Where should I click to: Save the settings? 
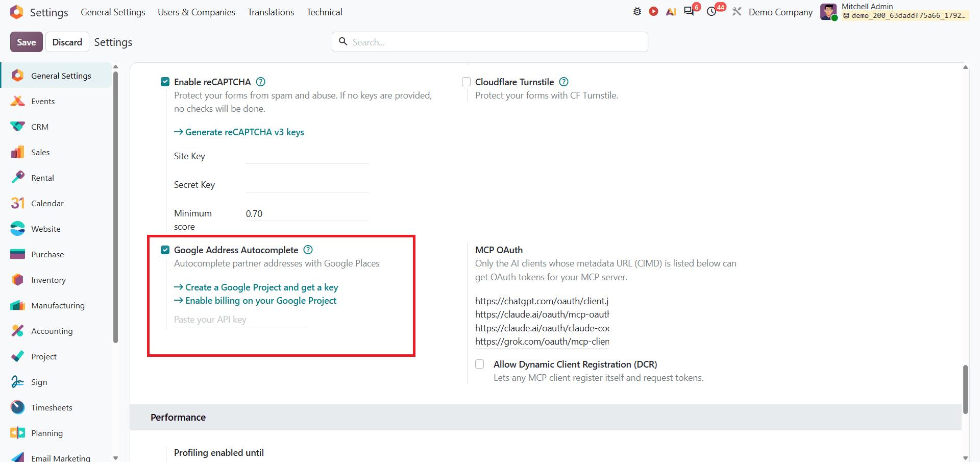[x=27, y=42]
